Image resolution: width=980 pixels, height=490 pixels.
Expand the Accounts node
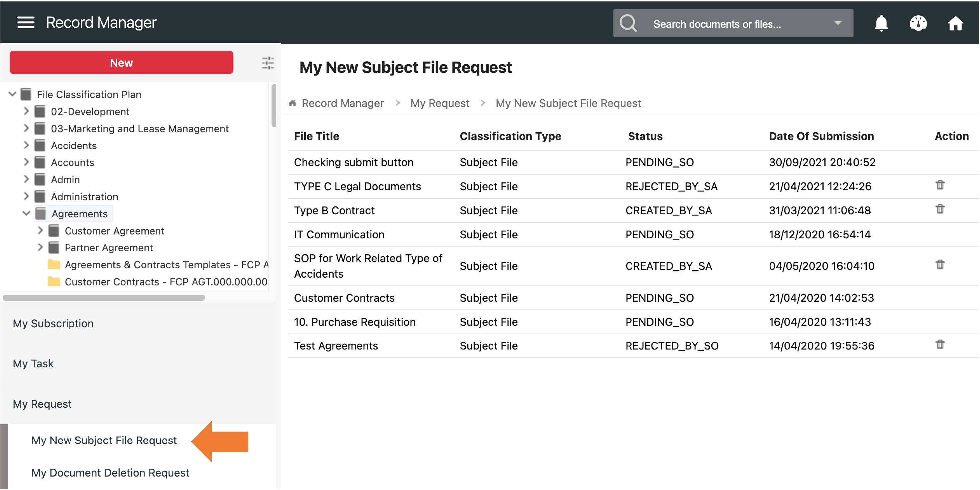(26, 162)
